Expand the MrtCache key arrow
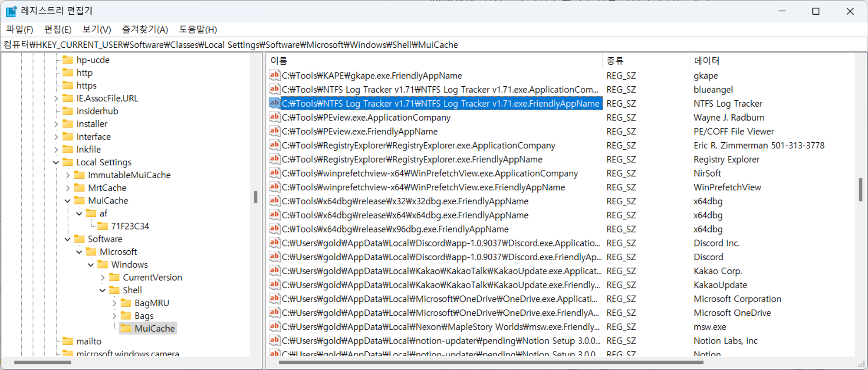This screenshot has height=370, width=868. (x=68, y=188)
